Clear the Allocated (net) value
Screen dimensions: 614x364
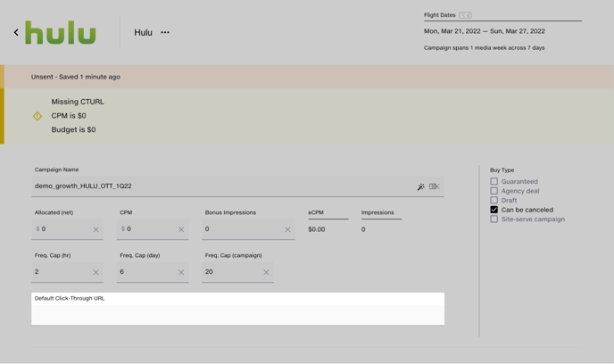point(96,229)
